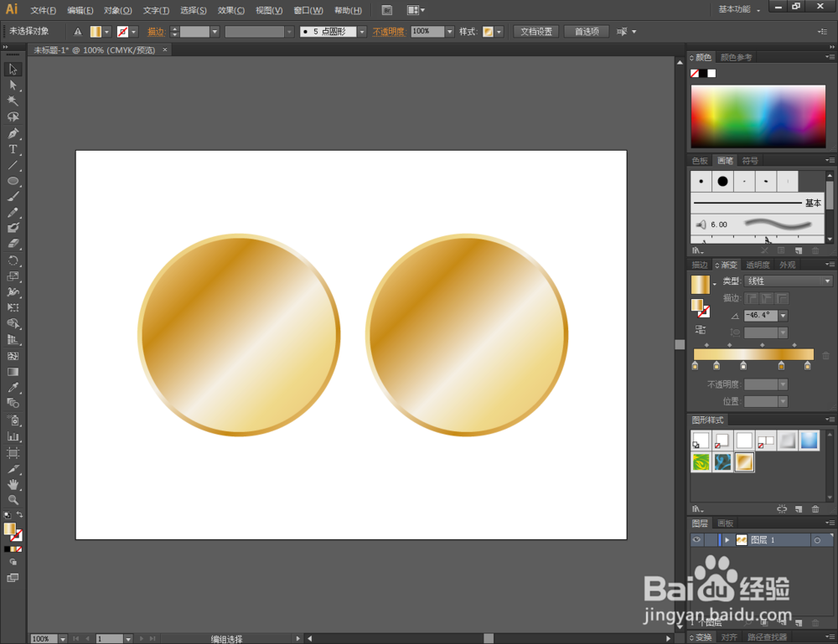Click the 不透明度 link in control bar
Viewport: 838px width, 644px height.
click(389, 32)
